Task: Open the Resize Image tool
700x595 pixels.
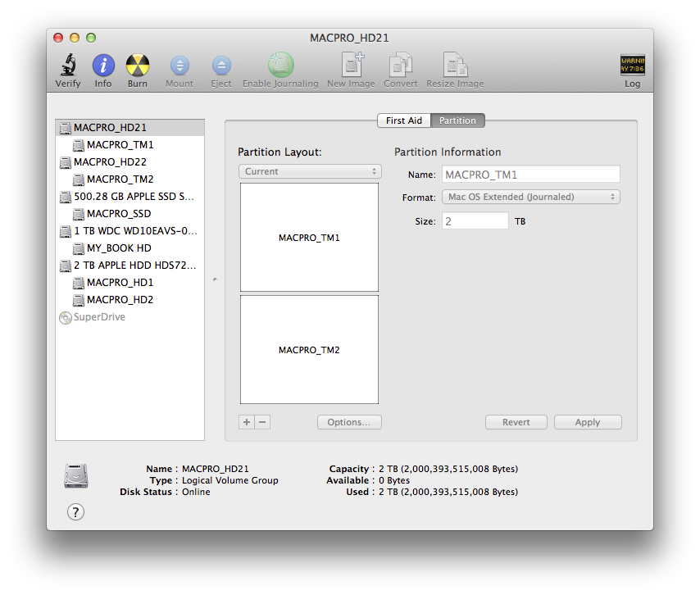Action: click(x=454, y=70)
